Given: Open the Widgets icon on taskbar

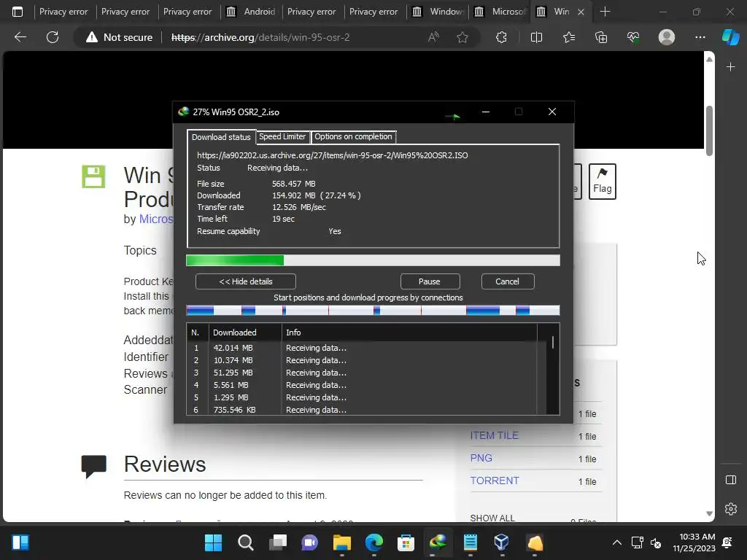Looking at the screenshot, I should click(20, 542).
